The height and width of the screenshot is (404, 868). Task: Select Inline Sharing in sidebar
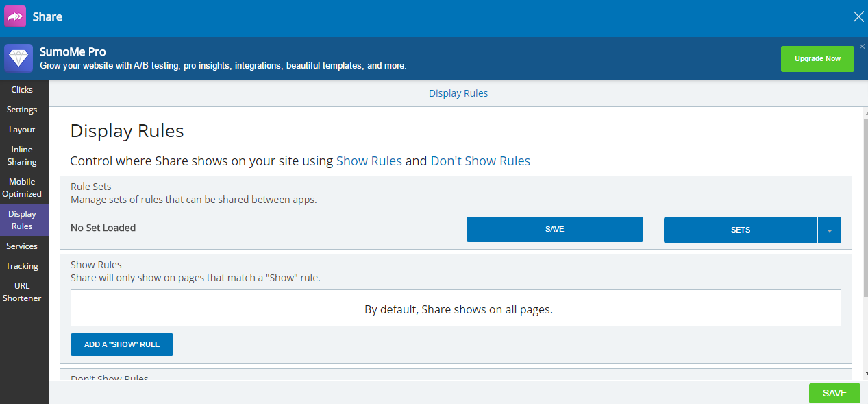[22, 156]
